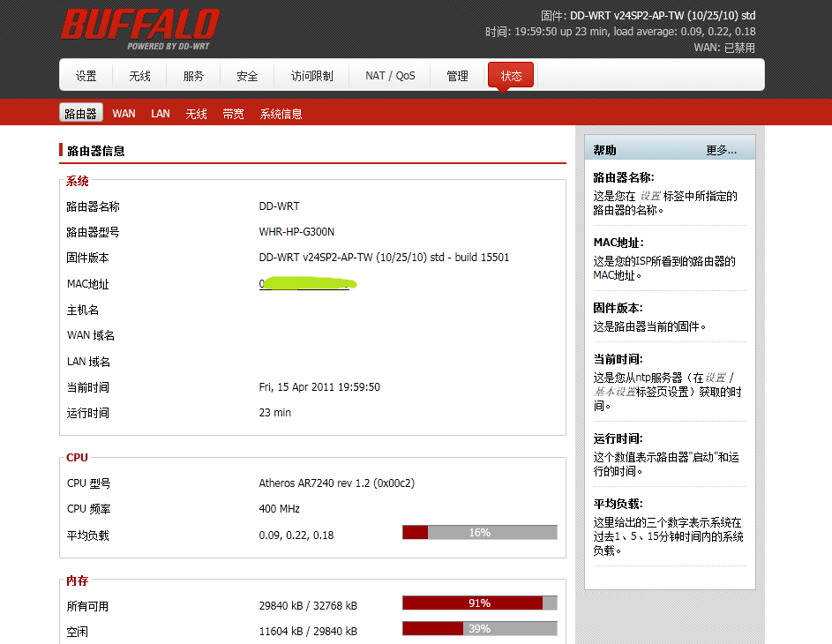Screen dimensions: 832x644
Task: Click the firmware version build 15501 value
Action: 384,258
